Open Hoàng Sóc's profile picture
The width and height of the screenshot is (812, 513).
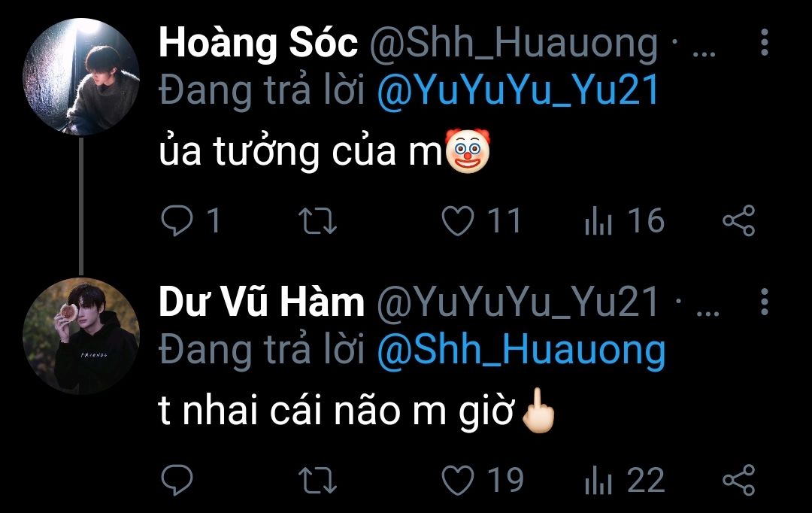81,77
